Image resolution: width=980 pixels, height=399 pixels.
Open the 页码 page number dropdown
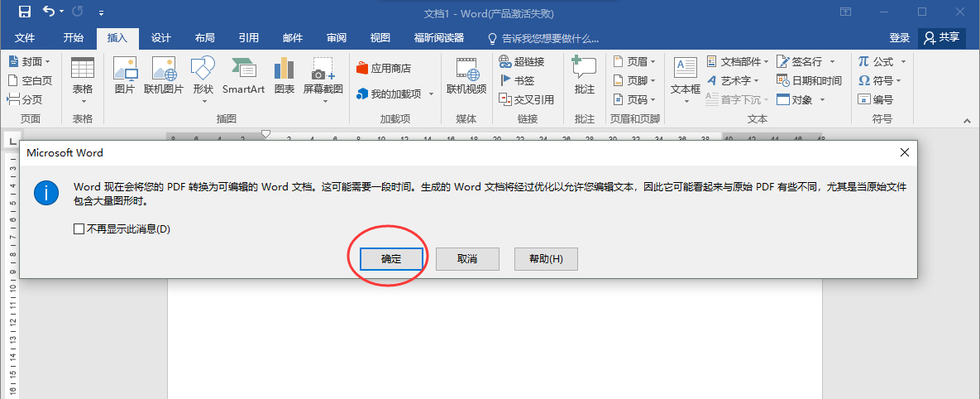[633, 99]
